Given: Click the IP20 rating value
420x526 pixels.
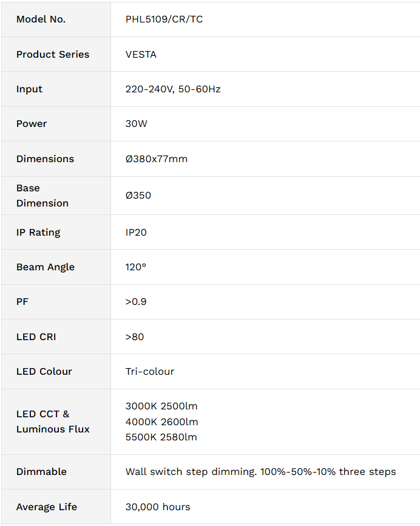Looking at the screenshot, I should pos(136,233).
